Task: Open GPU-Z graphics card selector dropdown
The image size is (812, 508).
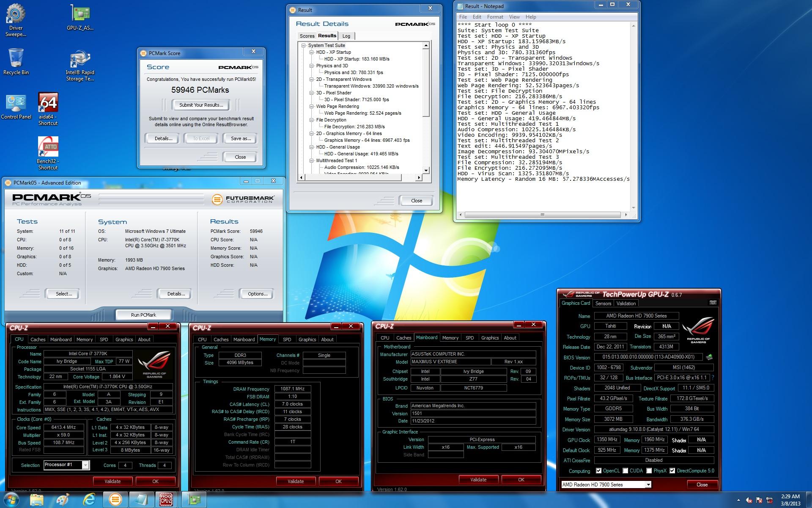Action: 648,484
